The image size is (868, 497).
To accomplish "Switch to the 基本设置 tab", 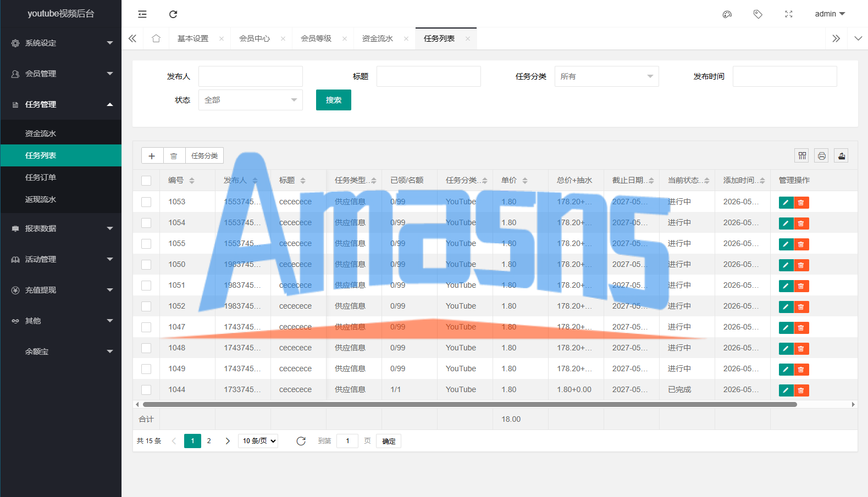I will pos(193,38).
